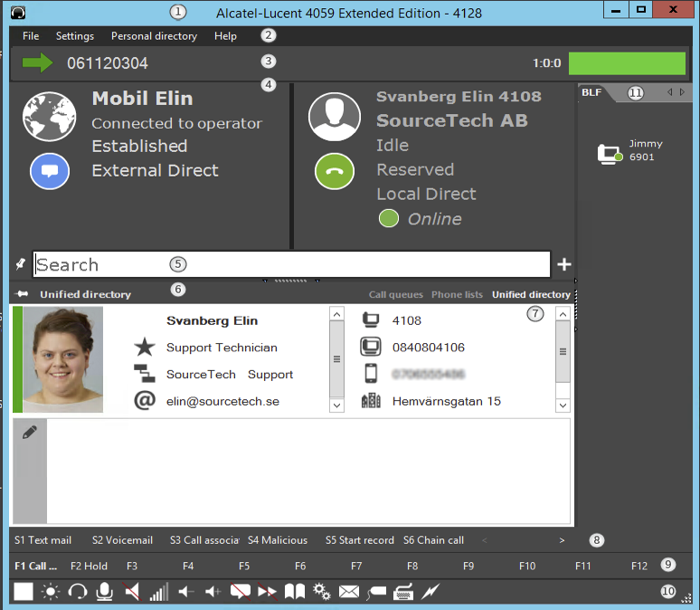Raise volume with the speaker plus icon
The width and height of the screenshot is (700, 610).
[x=213, y=592]
